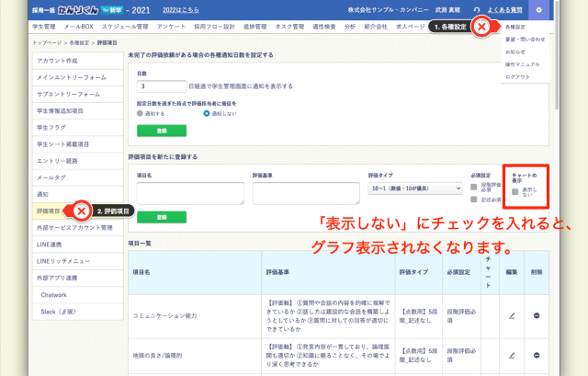Click edit pencil for 地頭の良さ/論理的 row
This screenshot has width=588, height=376.
click(x=512, y=356)
